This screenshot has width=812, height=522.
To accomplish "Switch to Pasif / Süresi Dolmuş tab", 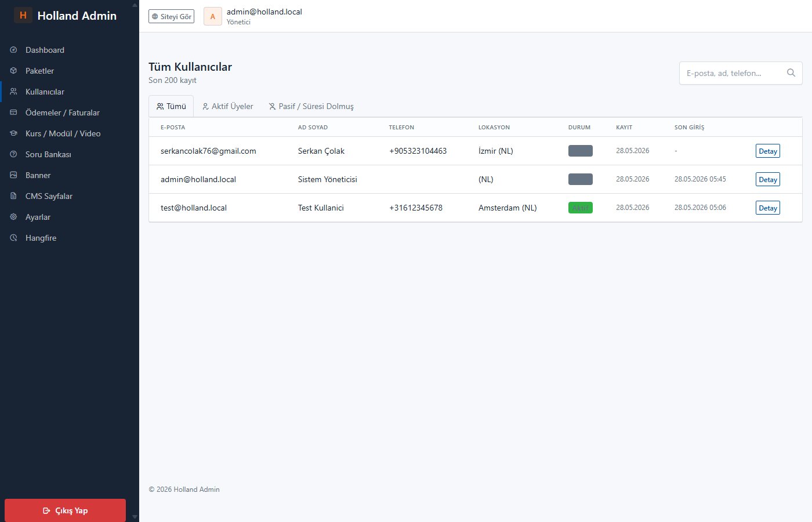I will coord(311,106).
